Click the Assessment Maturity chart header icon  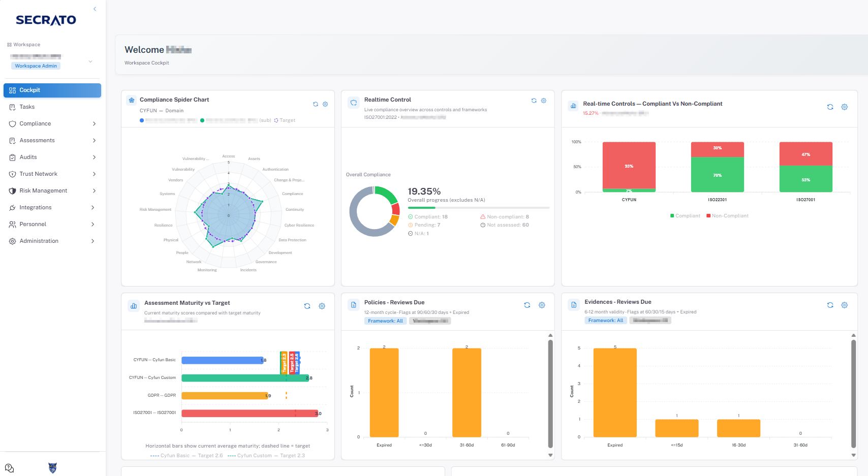(134, 306)
